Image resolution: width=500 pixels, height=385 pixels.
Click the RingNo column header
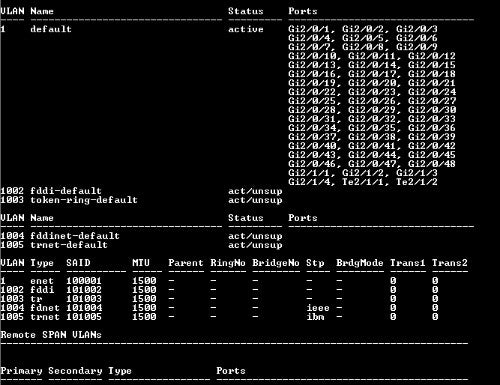click(x=228, y=263)
